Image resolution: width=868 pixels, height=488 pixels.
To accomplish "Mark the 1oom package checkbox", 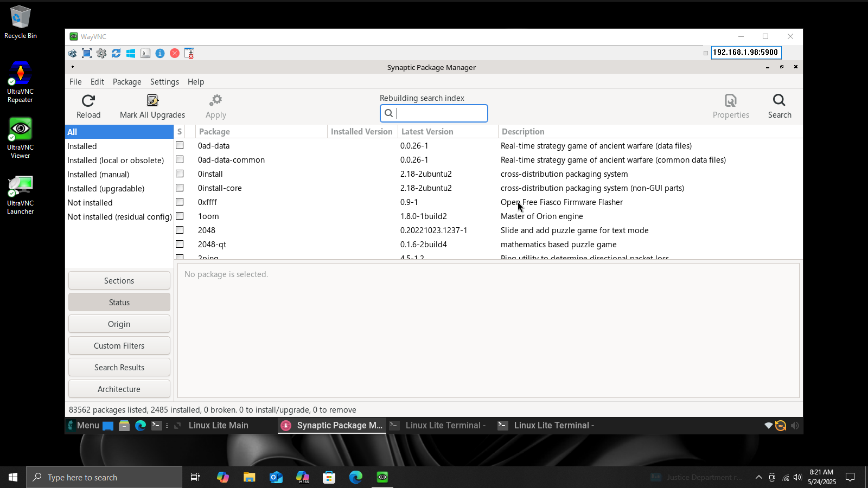I will tap(180, 216).
